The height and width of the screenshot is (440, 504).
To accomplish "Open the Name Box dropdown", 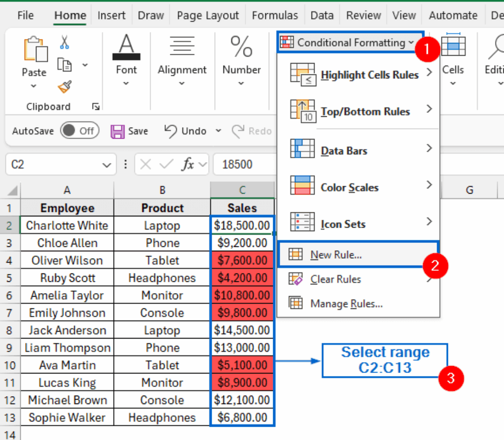I will pos(106,164).
